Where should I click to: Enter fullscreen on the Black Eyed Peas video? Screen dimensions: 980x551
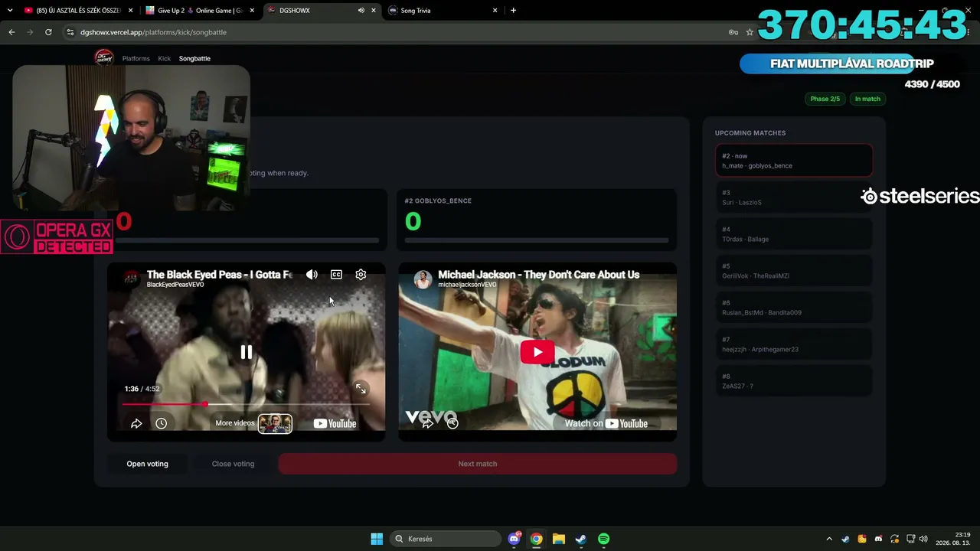click(x=361, y=389)
